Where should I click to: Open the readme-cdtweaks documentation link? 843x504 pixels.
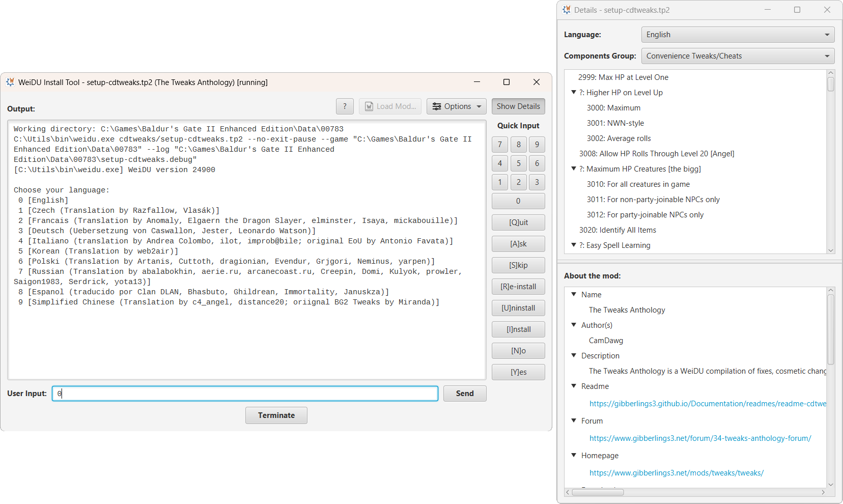pyautogui.click(x=708, y=404)
